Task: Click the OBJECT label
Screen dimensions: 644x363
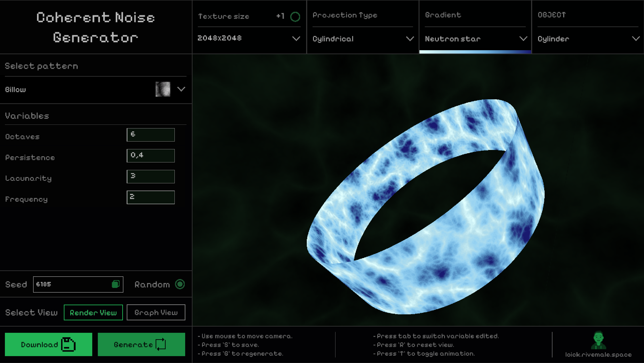Action: 552,15
